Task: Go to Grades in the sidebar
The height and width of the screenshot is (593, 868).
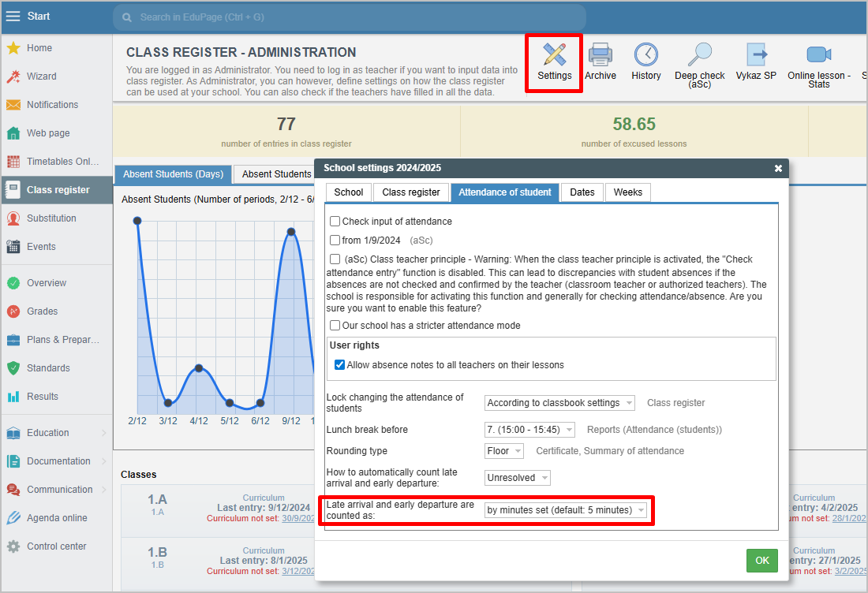Action: tap(43, 311)
